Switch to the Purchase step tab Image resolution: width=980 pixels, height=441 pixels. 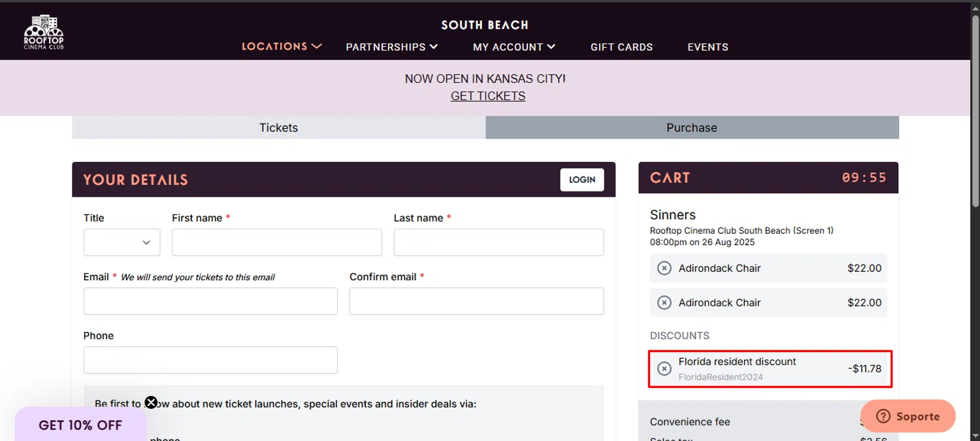coord(692,127)
